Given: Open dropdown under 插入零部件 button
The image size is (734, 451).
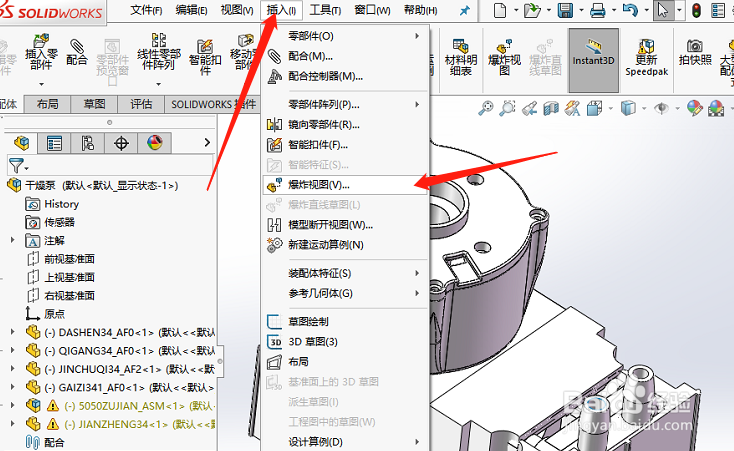Looking at the screenshot, I should click(41, 84).
